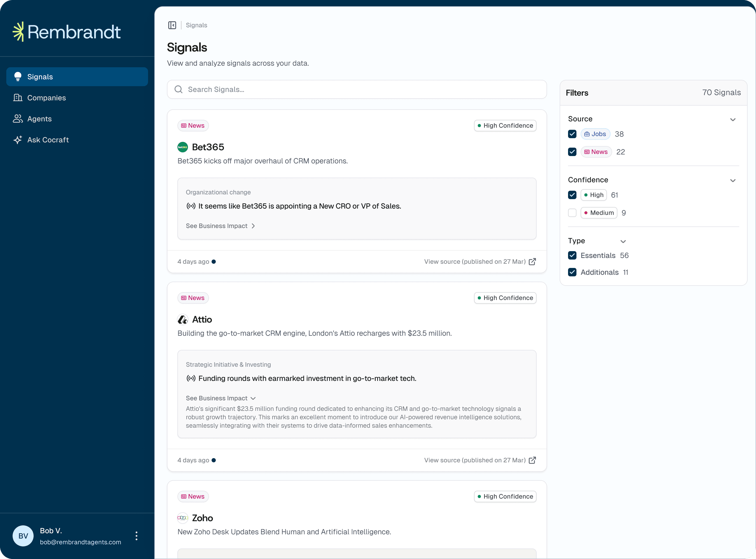The height and width of the screenshot is (559, 756).
Task: Go to Agents in sidebar
Action: click(77, 119)
